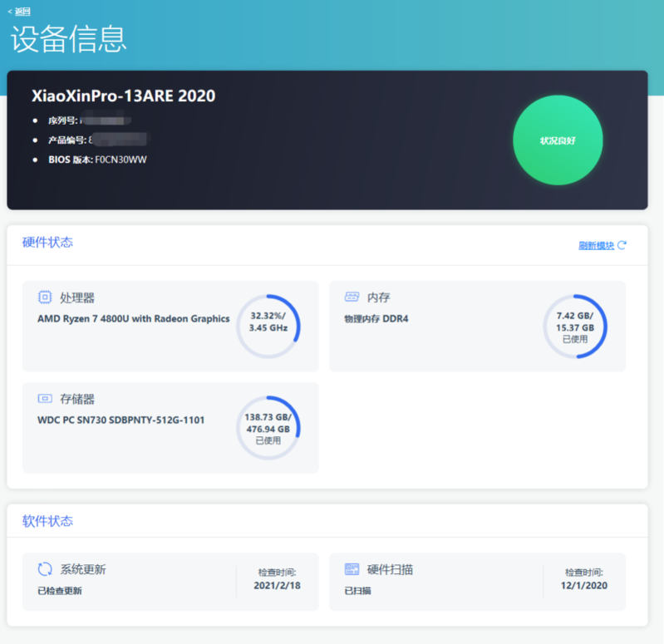Click the XiaoXinPro-13ARE 2020 device title
Image resolution: width=664 pixels, height=644 pixels.
tap(124, 96)
